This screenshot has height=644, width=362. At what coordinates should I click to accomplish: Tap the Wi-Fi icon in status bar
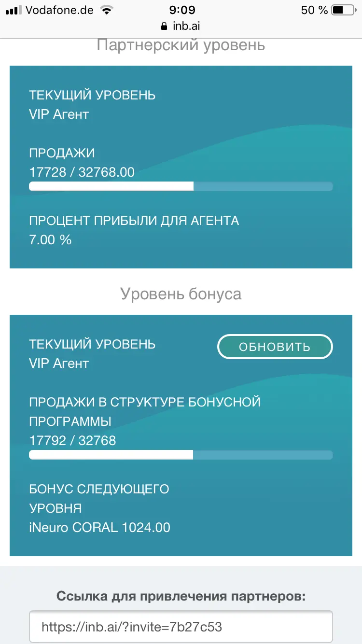tap(106, 10)
